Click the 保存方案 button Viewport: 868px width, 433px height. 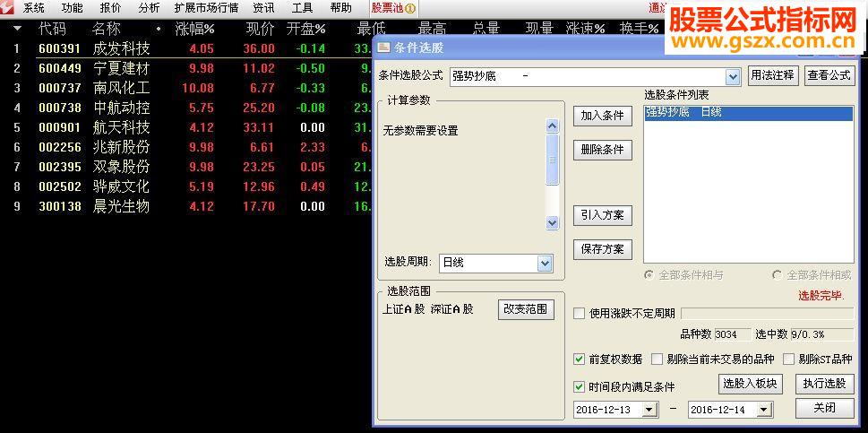pos(602,249)
